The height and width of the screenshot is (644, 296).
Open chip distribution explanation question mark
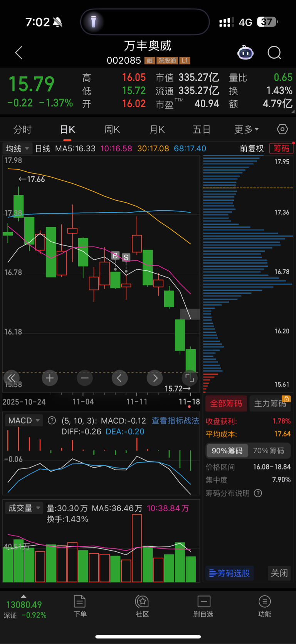(x=258, y=493)
